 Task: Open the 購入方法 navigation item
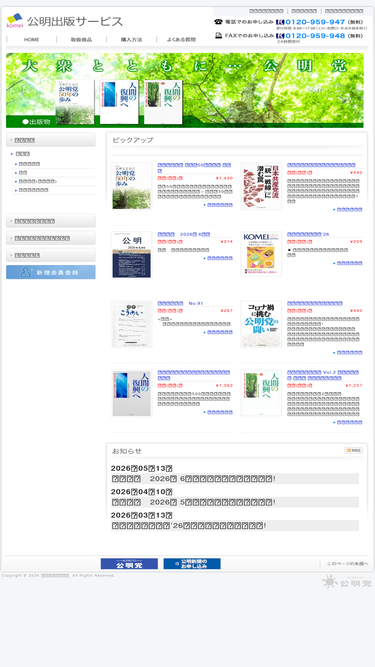click(x=131, y=40)
